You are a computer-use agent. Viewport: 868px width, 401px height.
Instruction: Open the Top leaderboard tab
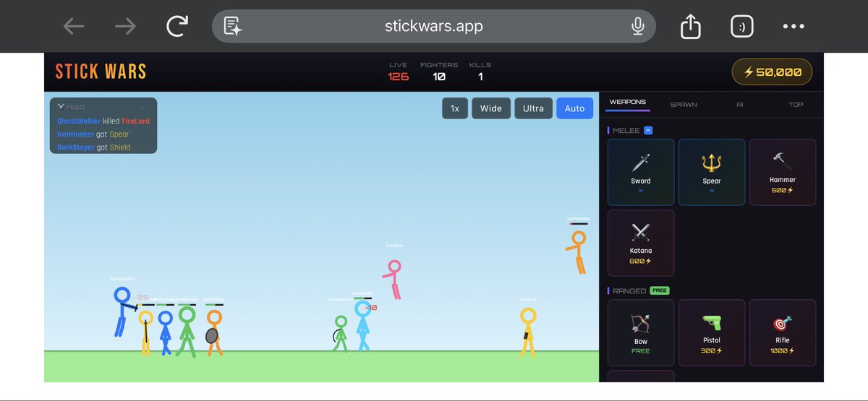pyautogui.click(x=796, y=104)
